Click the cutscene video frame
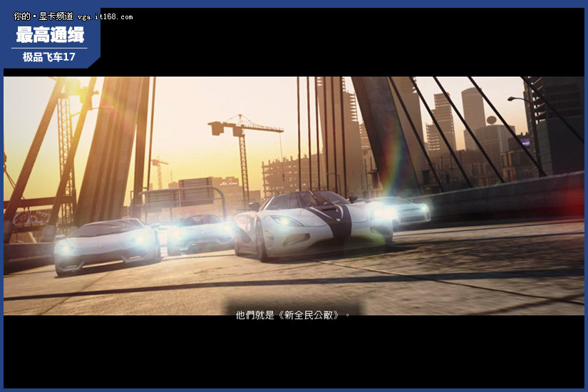The height and width of the screenshot is (392, 588). pyautogui.click(x=294, y=196)
